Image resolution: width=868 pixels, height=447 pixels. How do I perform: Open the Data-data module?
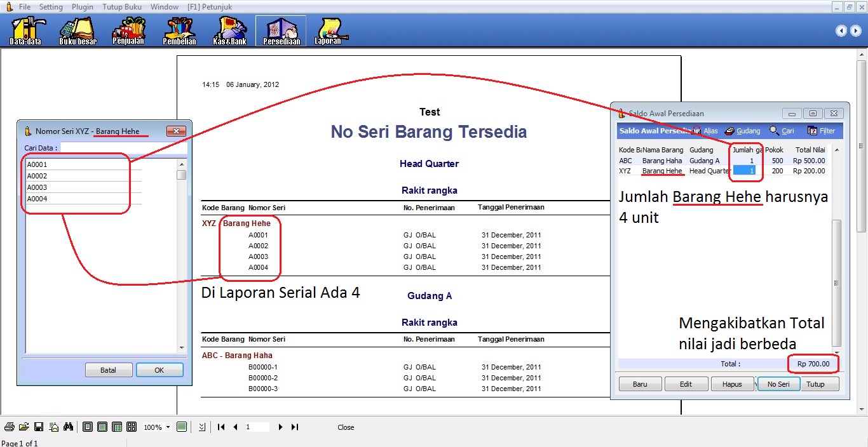point(25,30)
